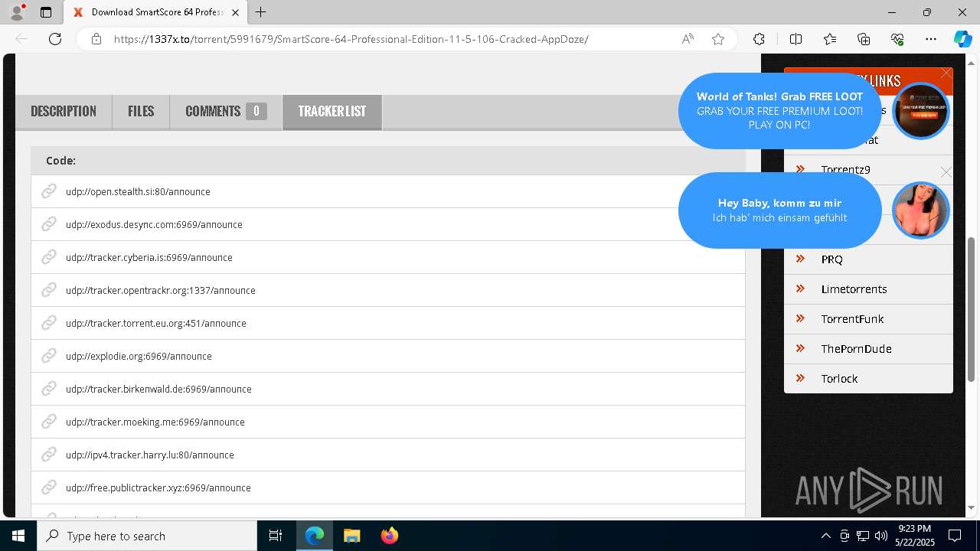Open Split screen view

pos(795,39)
